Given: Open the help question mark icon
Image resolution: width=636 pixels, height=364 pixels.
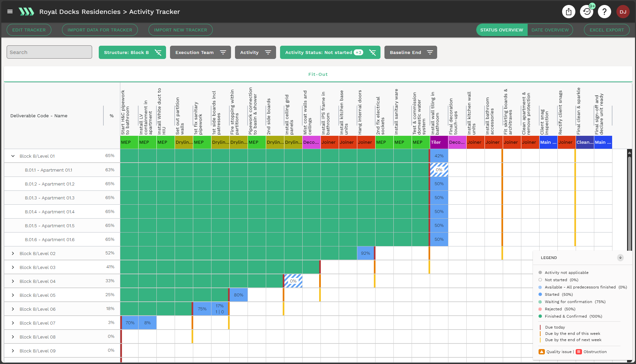Looking at the screenshot, I should pos(604,12).
